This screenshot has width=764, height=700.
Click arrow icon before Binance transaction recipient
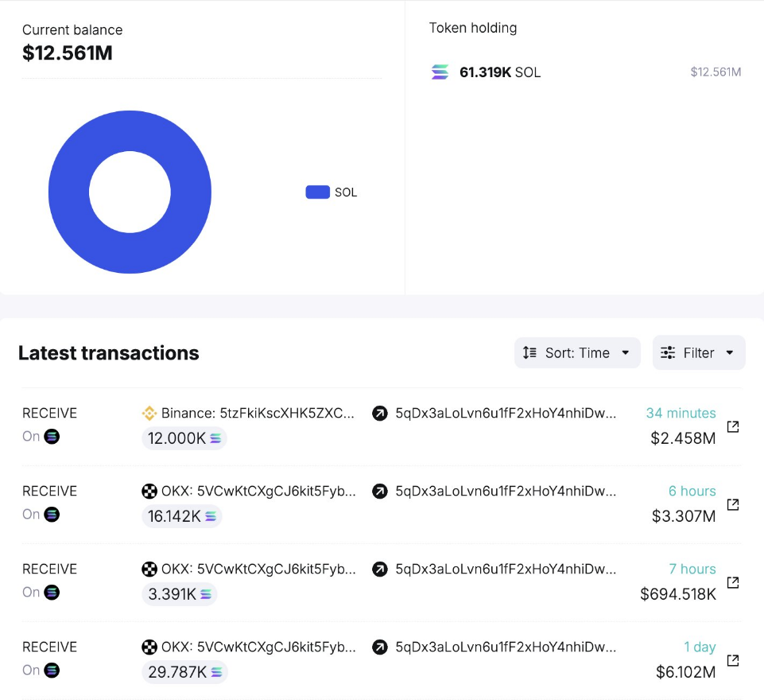(380, 414)
